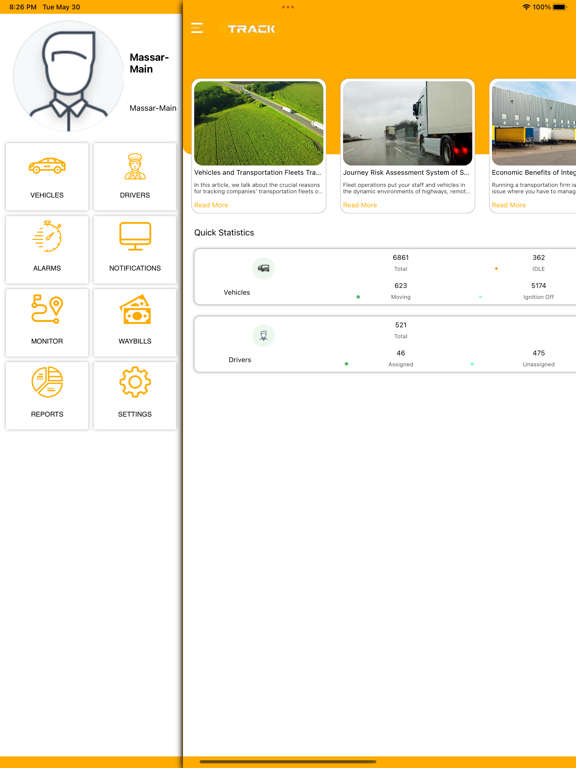Image resolution: width=576 pixels, height=768 pixels.
Task: Click the truck icon in Vehicles statistics
Action: (x=264, y=268)
